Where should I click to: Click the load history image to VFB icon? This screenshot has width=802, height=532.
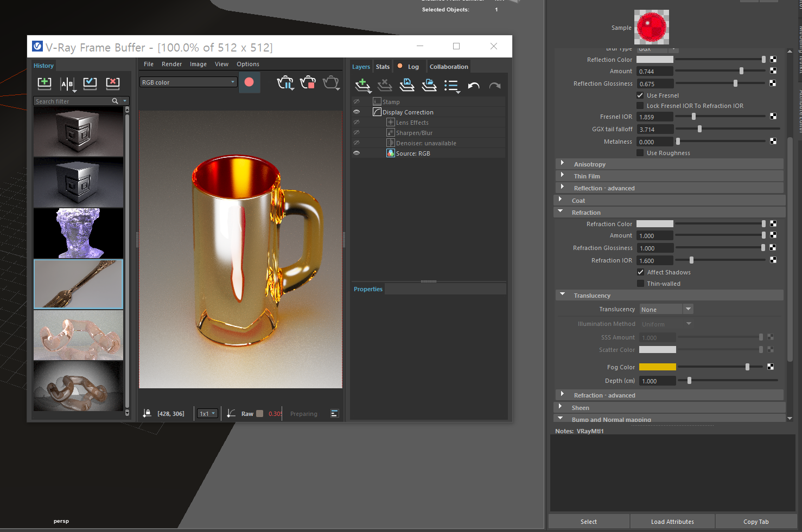point(90,83)
